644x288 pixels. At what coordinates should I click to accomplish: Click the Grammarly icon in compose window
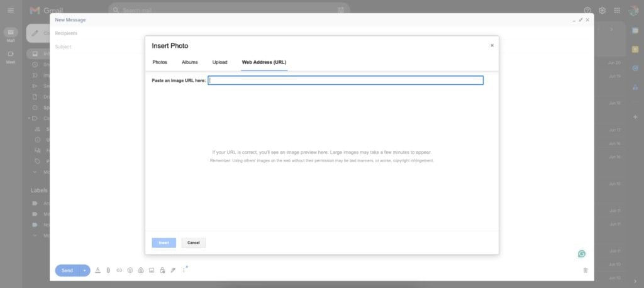582,254
